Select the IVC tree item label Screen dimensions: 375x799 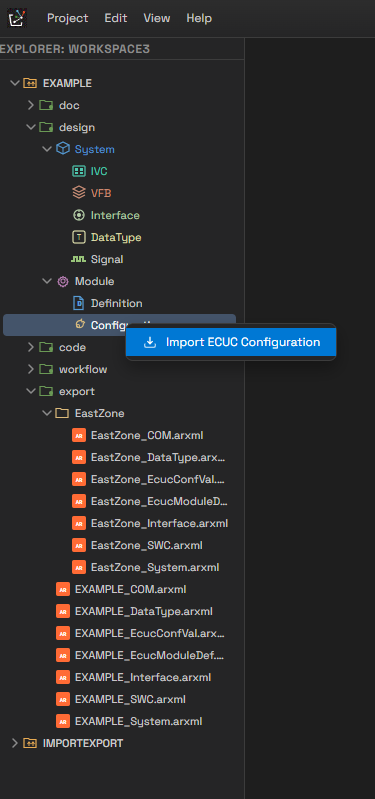(x=99, y=171)
